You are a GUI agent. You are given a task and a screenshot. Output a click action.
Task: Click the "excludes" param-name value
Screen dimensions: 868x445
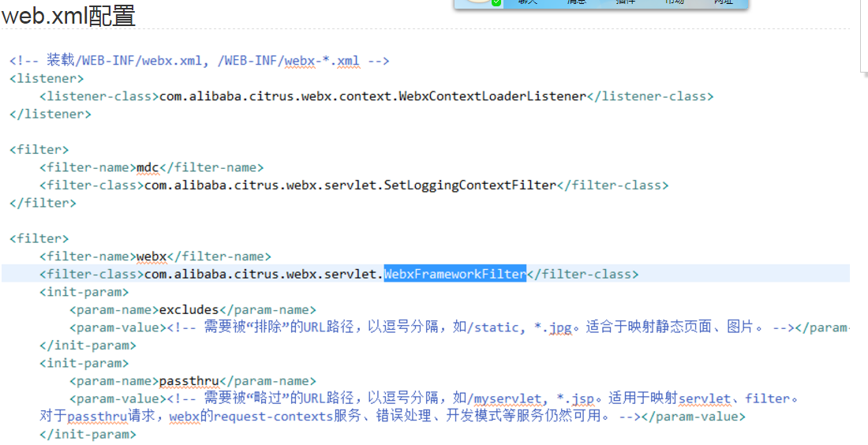[x=189, y=310]
